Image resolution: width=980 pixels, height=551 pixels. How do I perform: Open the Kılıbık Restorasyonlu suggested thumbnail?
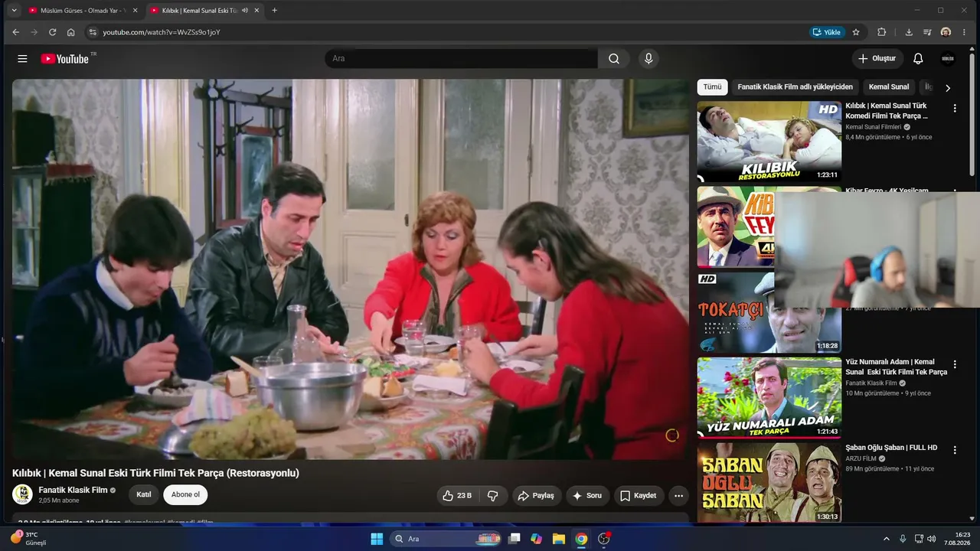769,142
